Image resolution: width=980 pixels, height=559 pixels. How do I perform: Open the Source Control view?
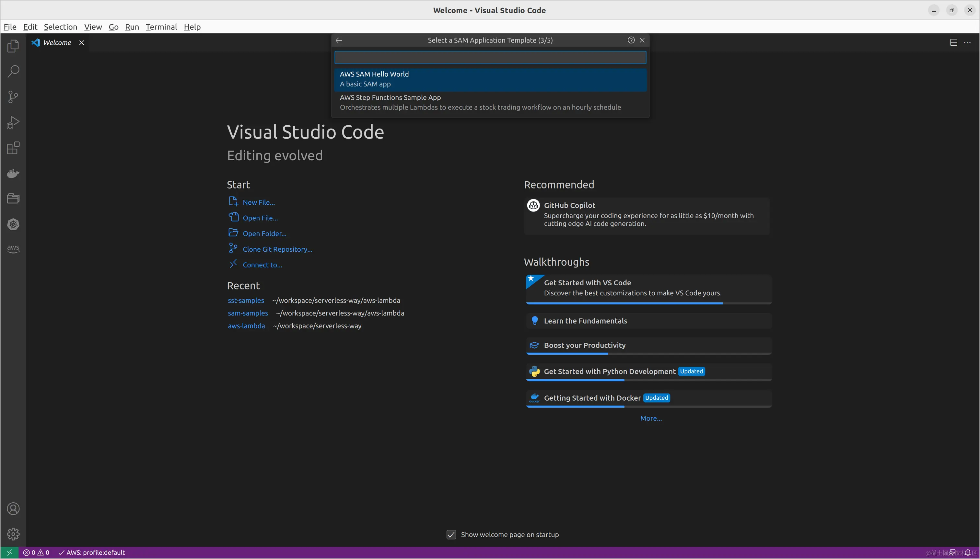(x=13, y=97)
